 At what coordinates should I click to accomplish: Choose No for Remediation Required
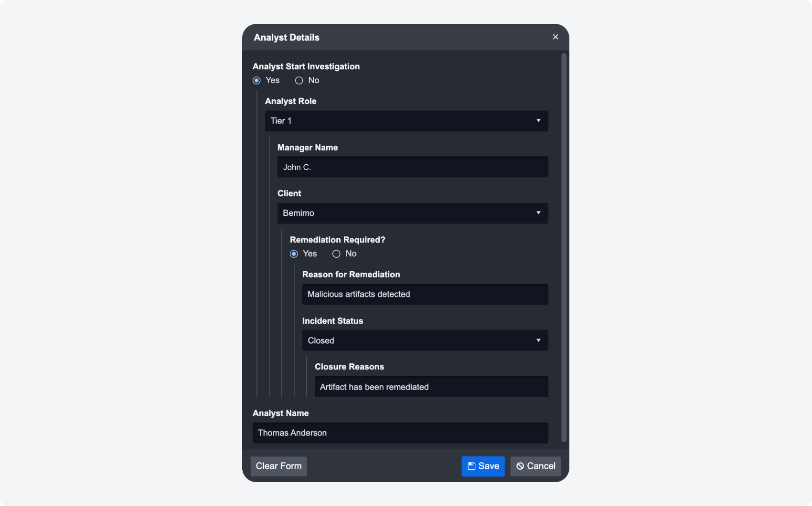coord(336,253)
